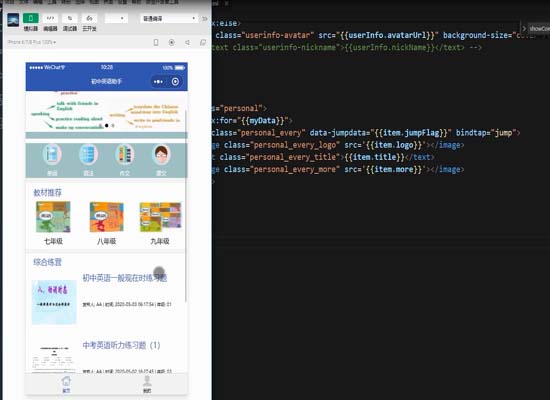This screenshot has width=550, height=400.
Task: Open the 中考英语听力练习题 (1) link
Action: (121, 345)
